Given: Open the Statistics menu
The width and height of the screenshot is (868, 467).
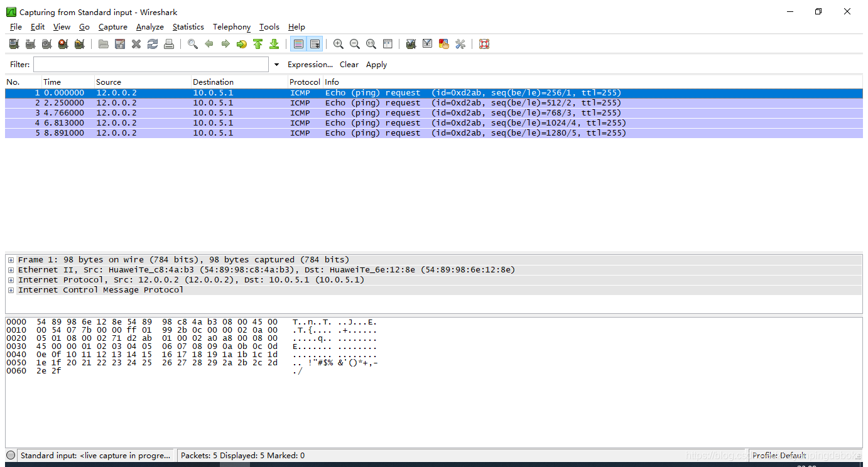Looking at the screenshot, I should (x=188, y=27).
